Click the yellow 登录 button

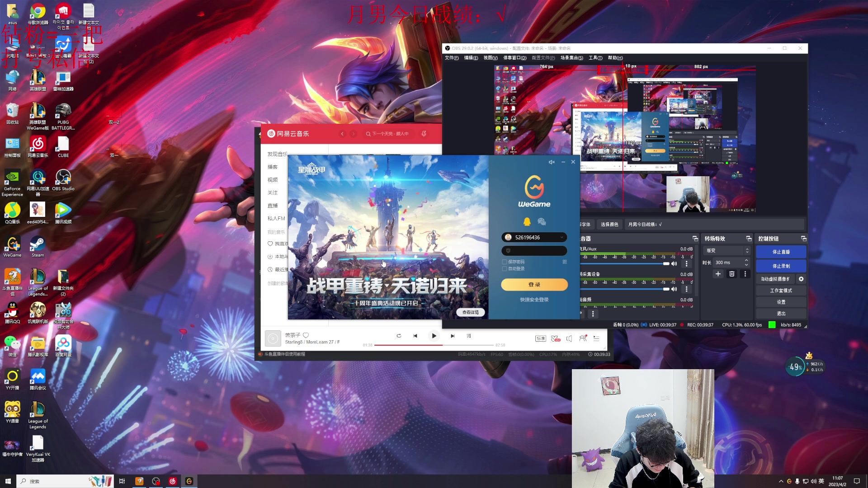(534, 285)
